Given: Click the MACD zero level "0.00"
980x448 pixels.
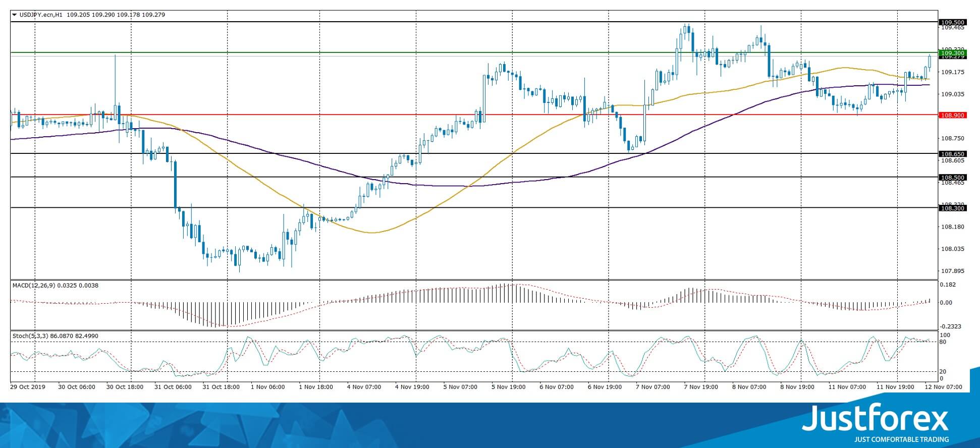Looking at the screenshot, I should click(x=947, y=303).
